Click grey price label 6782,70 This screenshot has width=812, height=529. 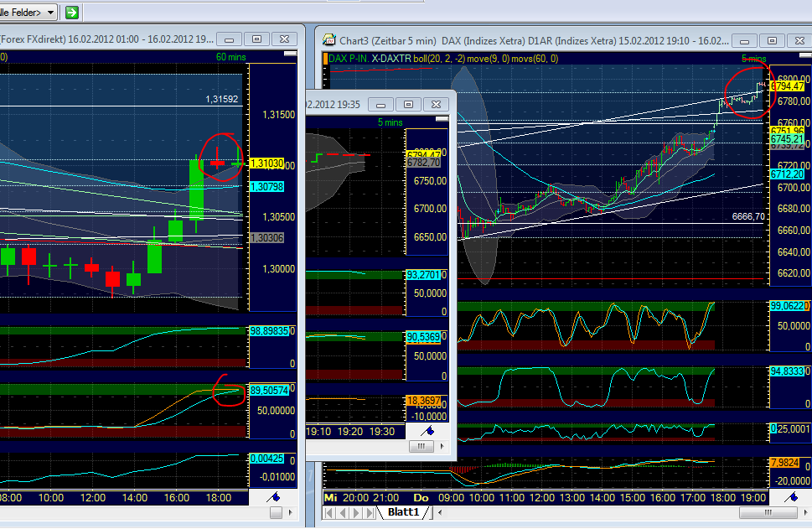[x=423, y=163]
